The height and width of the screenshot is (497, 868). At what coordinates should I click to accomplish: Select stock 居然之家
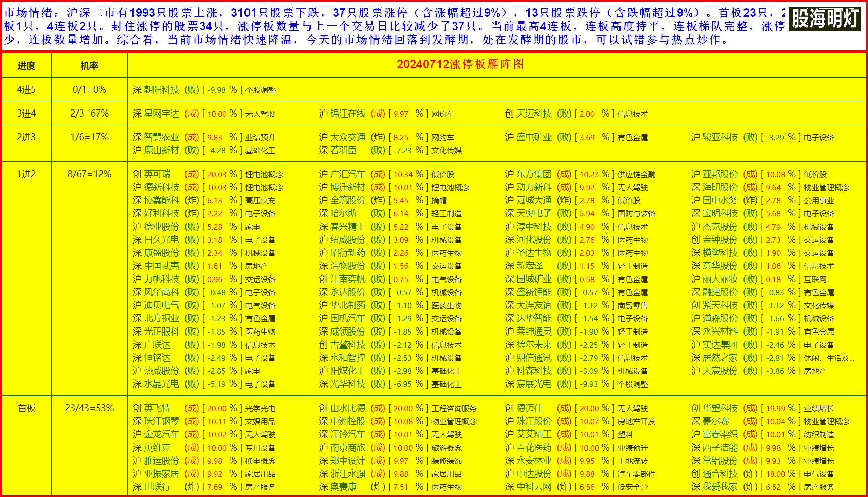coord(720,358)
